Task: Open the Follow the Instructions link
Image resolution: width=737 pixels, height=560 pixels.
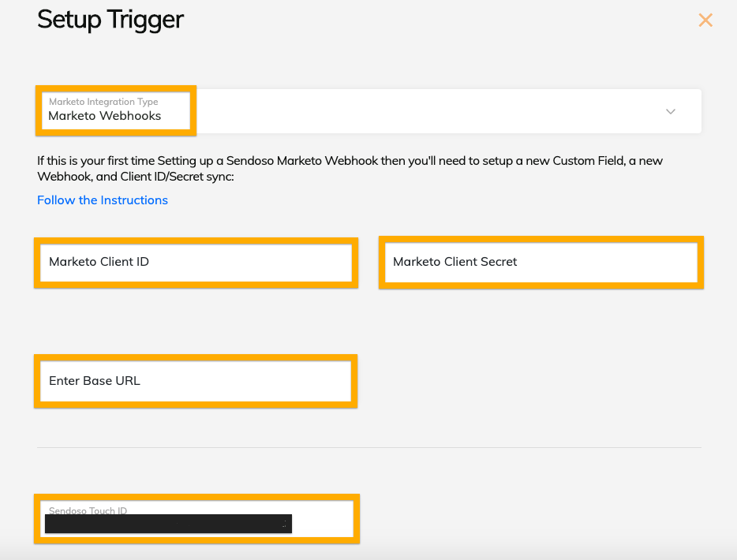Action: pyautogui.click(x=103, y=200)
